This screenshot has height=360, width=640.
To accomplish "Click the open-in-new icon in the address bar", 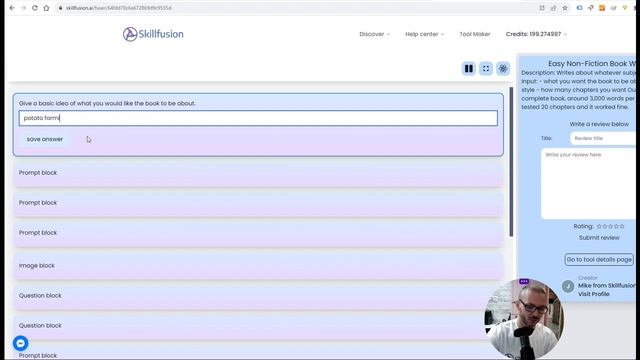I will pos(542,8).
